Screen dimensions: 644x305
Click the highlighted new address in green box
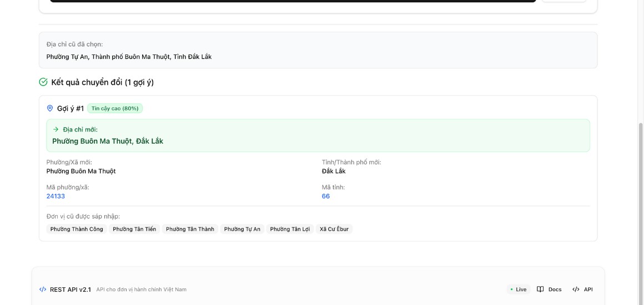108,141
